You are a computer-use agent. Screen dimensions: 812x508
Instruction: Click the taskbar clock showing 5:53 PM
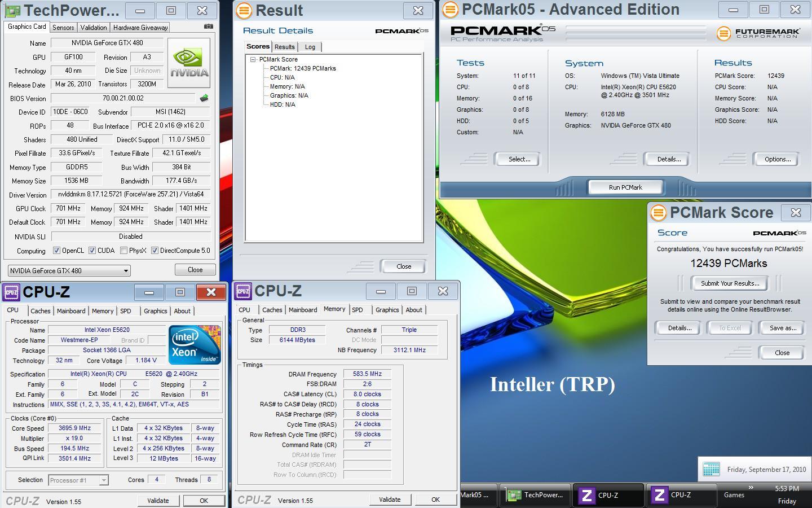coord(787,489)
